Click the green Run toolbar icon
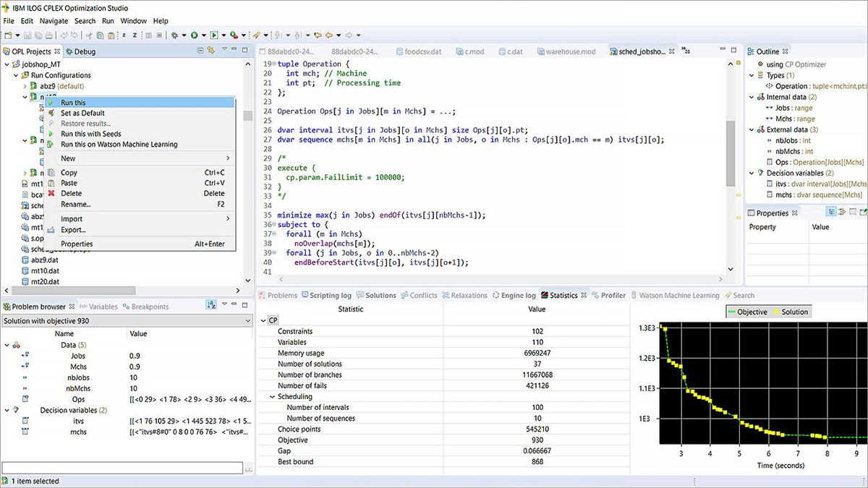Screen dimensions: 868x488 click(x=195, y=35)
